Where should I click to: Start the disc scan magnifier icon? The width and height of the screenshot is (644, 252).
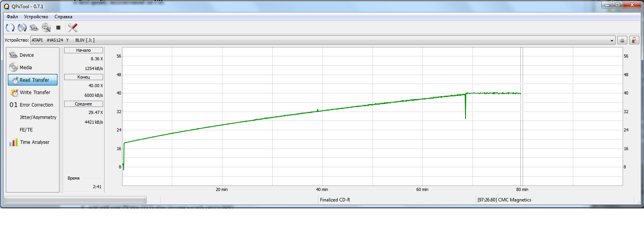(46, 28)
